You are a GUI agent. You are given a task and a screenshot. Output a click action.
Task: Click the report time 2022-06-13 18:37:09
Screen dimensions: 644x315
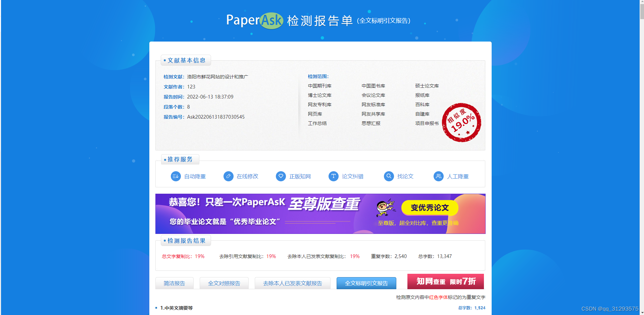coord(210,97)
